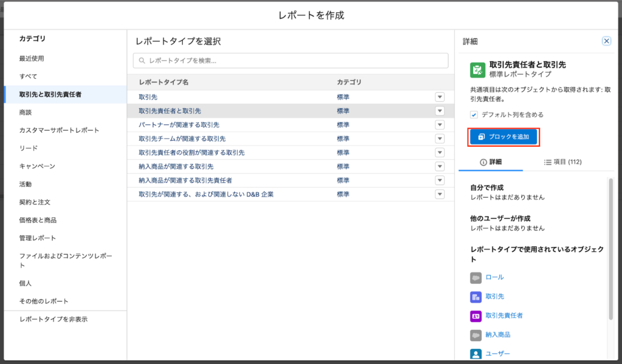Click the magnifier icon in search box
This screenshot has width=622, height=364.
point(142,61)
